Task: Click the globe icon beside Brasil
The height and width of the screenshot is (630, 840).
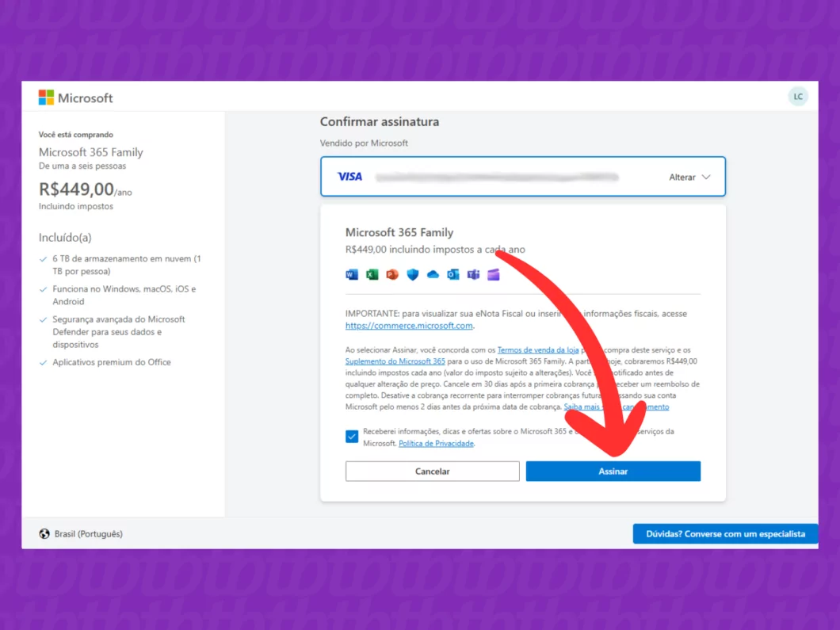Action: (44, 533)
